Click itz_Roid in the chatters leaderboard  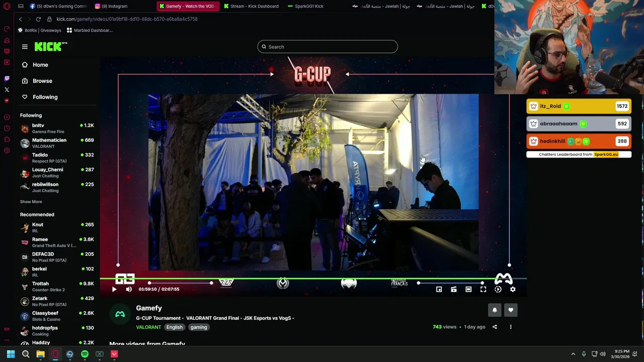(579, 106)
